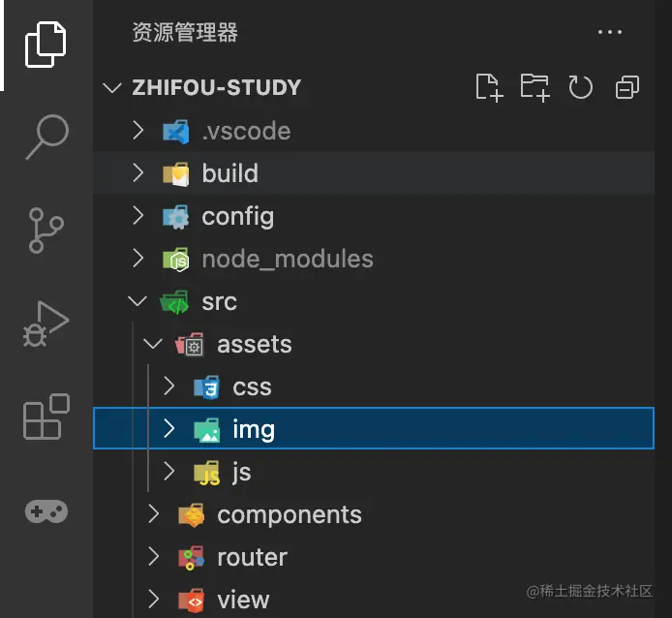Open the Search view
This screenshot has width=672, height=618.
46,137
